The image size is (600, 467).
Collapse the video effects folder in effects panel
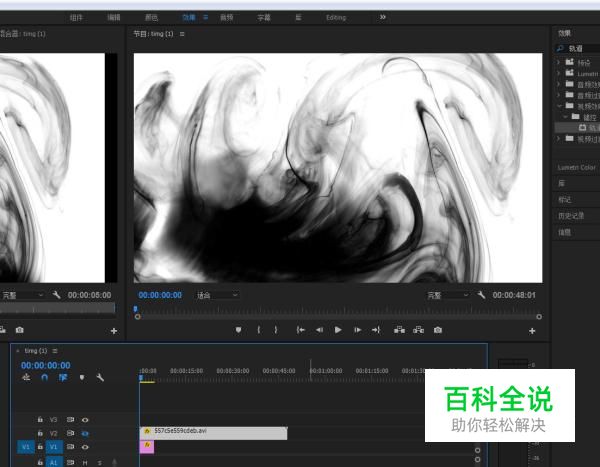[x=559, y=105]
